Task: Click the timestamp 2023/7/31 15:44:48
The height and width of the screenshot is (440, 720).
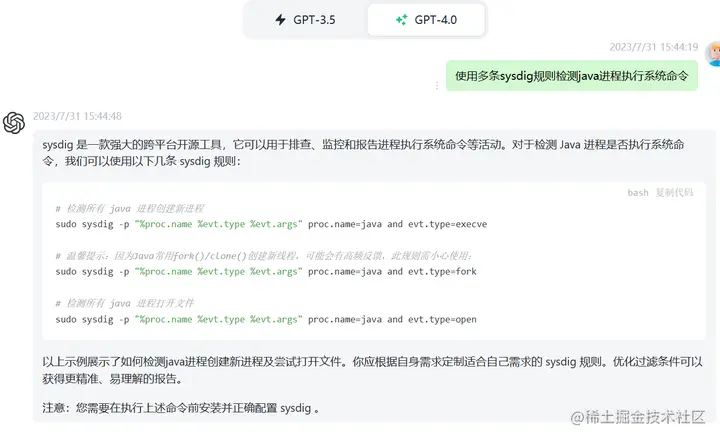Action: click(78, 116)
